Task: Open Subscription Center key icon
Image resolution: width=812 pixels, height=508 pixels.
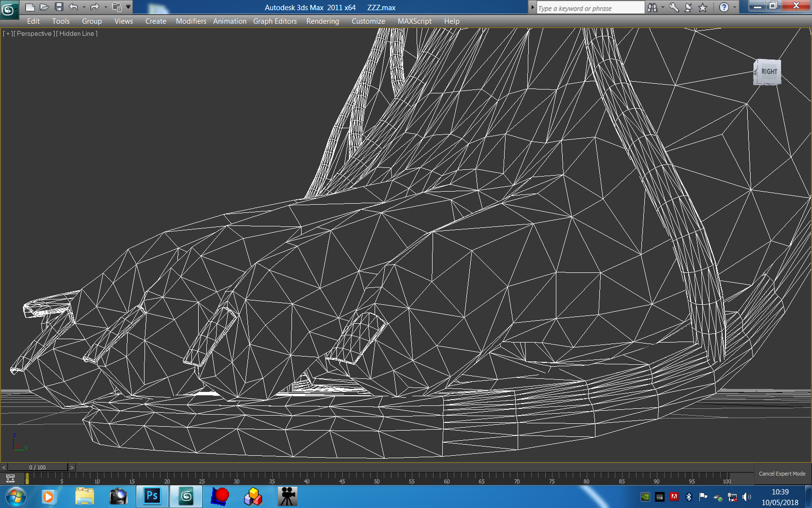Action: point(674,8)
